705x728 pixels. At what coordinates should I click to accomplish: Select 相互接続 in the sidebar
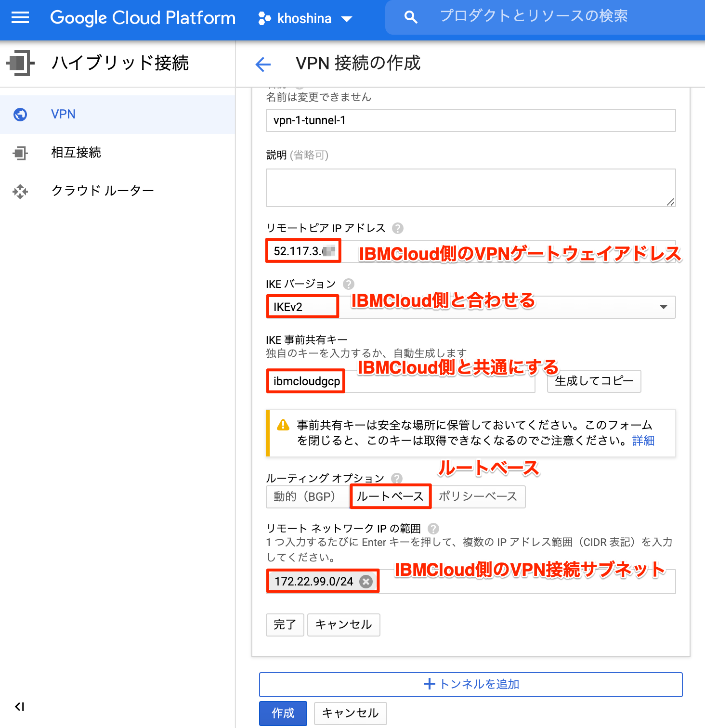click(x=76, y=153)
